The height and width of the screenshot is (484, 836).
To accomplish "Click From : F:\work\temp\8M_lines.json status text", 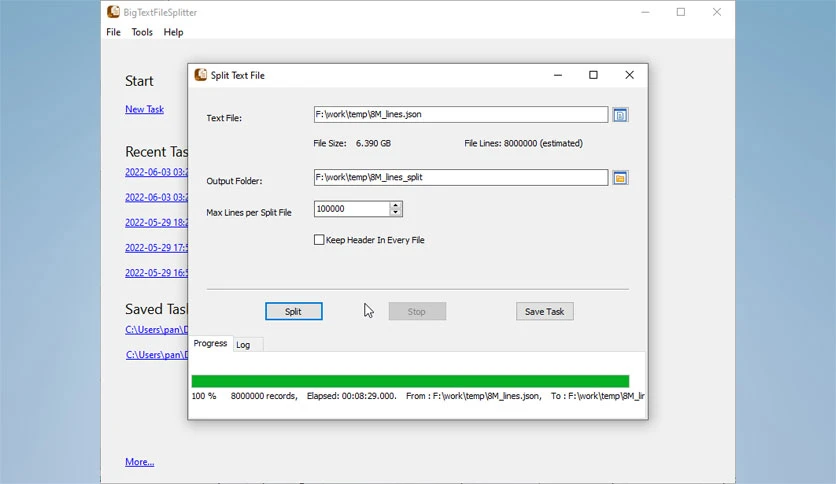I will [473, 396].
